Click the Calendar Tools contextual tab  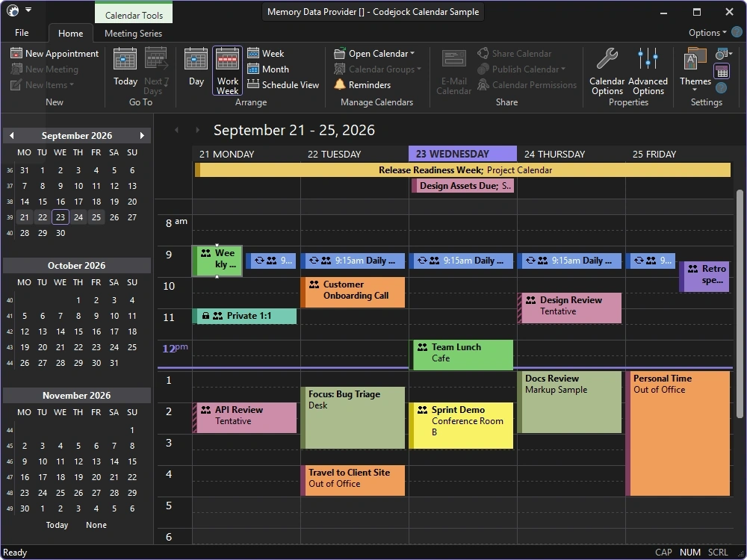click(134, 15)
